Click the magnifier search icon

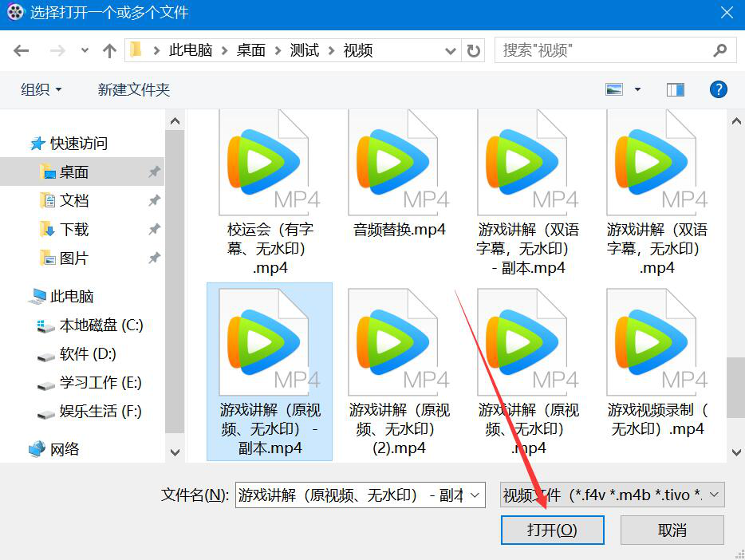click(x=720, y=50)
